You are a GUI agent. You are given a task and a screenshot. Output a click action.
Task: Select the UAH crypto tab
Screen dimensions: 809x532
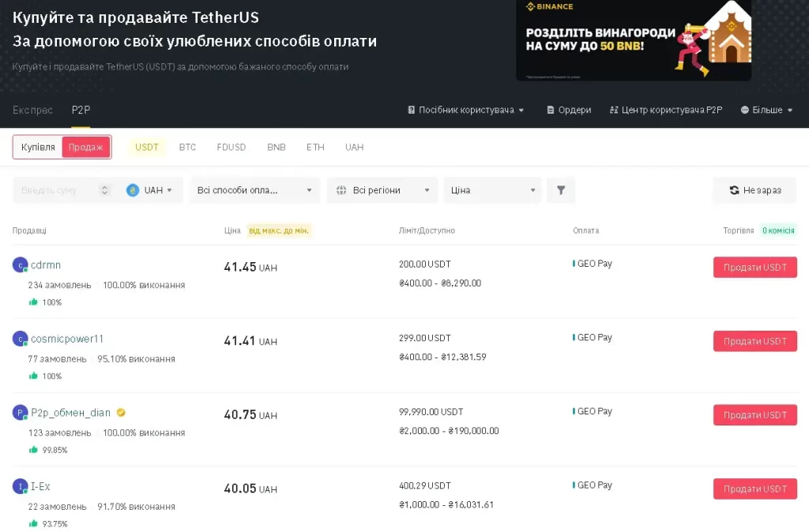[x=355, y=147]
